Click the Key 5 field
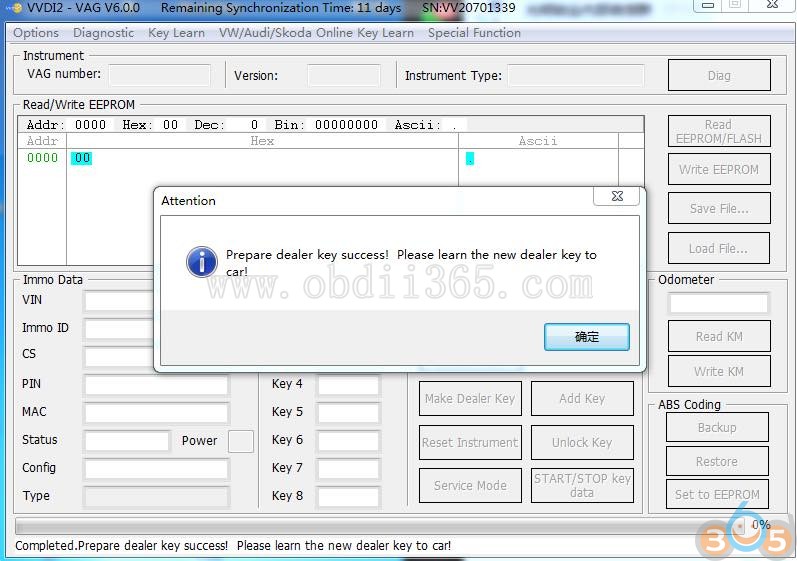This screenshot has height=561, width=797. coord(348,413)
